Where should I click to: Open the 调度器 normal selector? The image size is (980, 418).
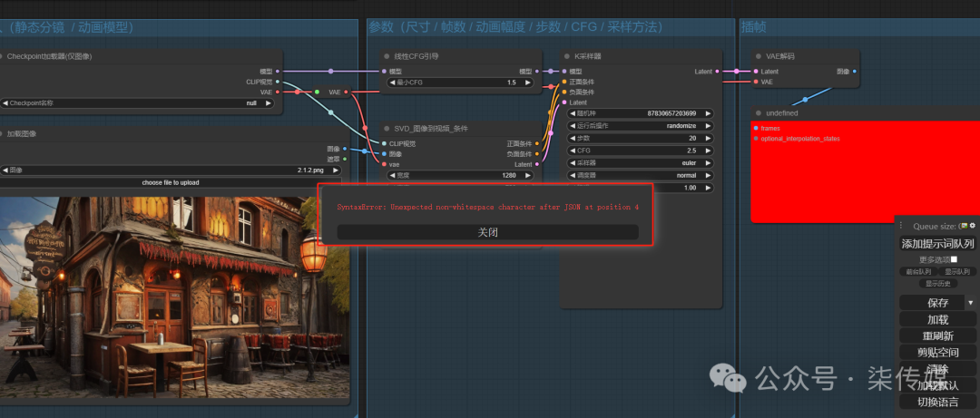[x=640, y=176]
